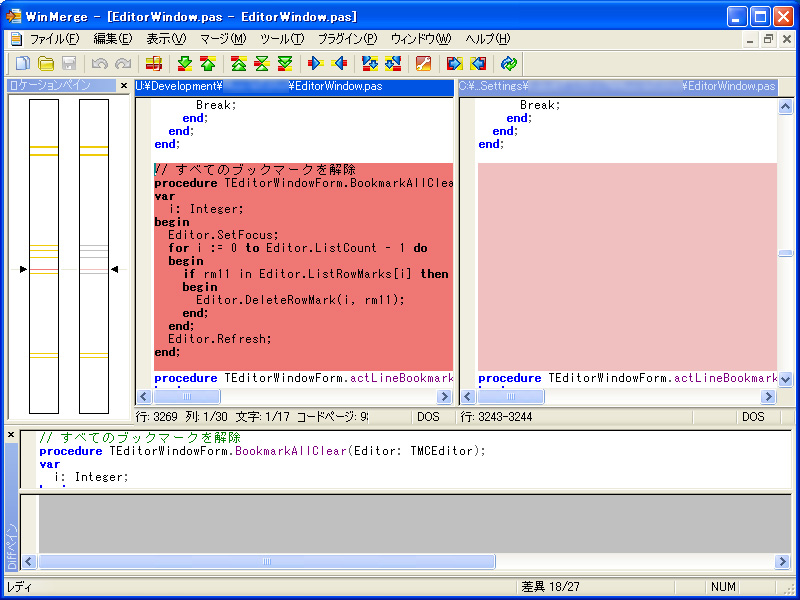Click the Diff pane horizontal scrollbar thumb

266,562
